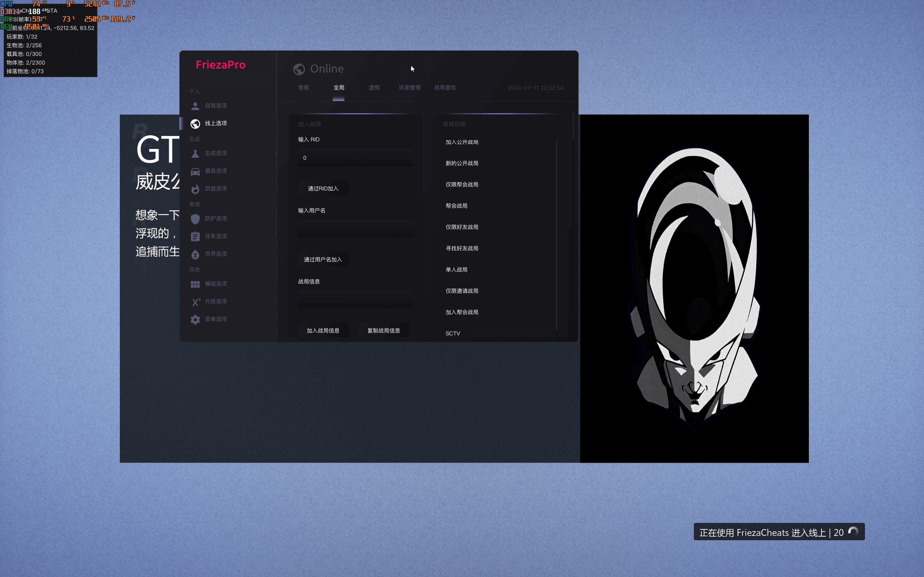Click the car icon for 载具选项
Image resolution: width=924 pixels, height=577 pixels.
[195, 171]
